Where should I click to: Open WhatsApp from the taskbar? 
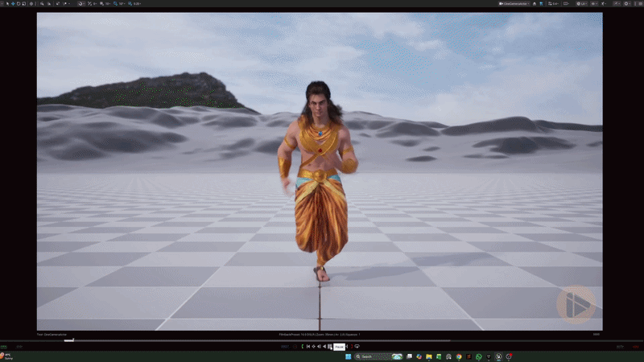click(478, 356)
